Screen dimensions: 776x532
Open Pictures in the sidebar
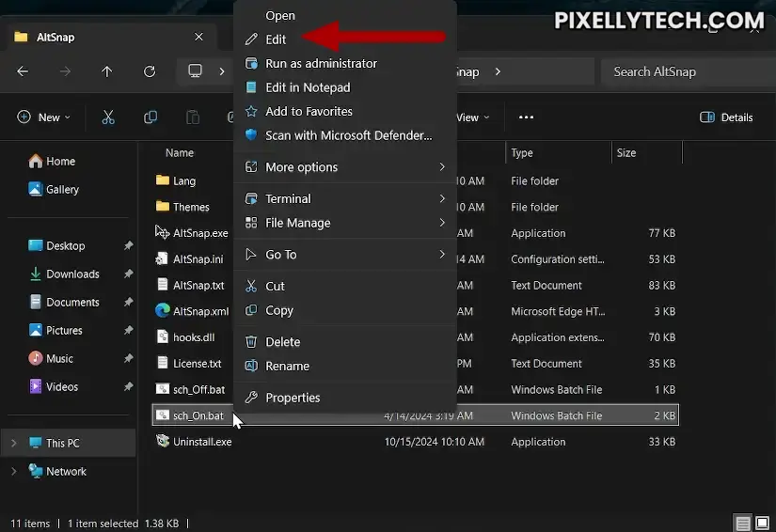coord(55,330)
